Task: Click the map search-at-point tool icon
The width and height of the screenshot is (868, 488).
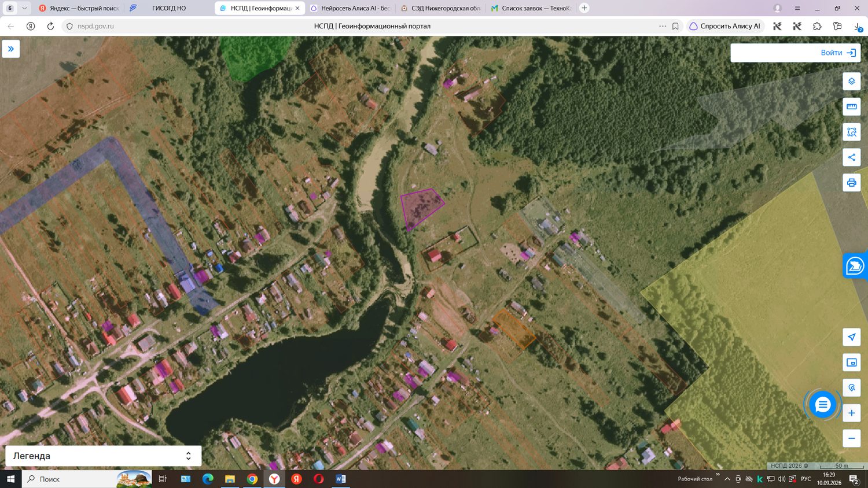Action: point(851,388)
